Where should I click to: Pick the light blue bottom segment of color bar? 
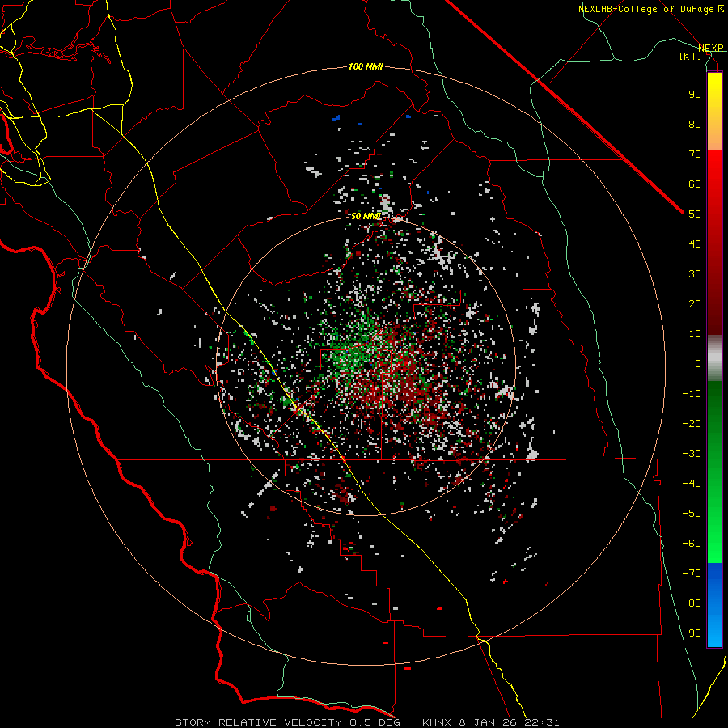[714, 629]
